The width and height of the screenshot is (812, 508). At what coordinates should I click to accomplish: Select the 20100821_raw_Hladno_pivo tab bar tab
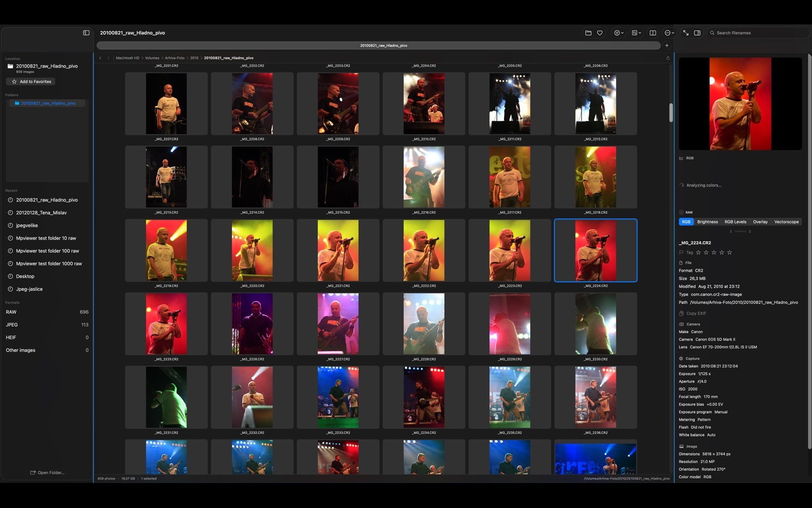(379, 46)
